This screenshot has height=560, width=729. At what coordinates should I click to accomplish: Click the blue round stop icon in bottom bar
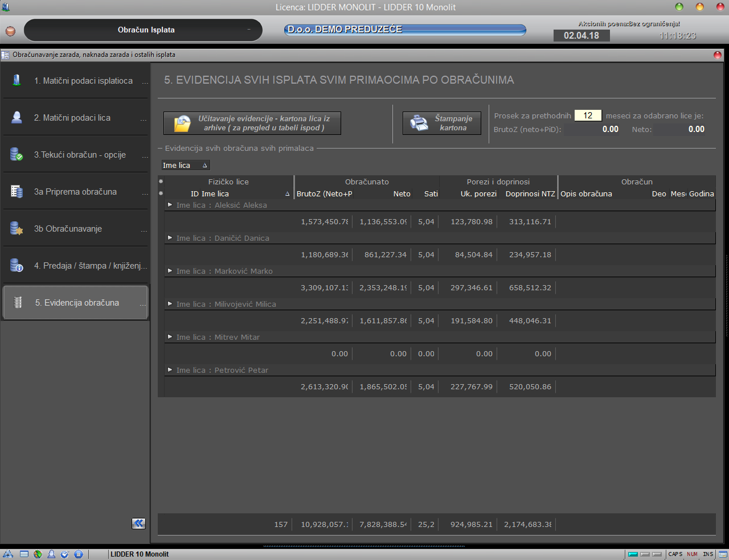point(79,554)
